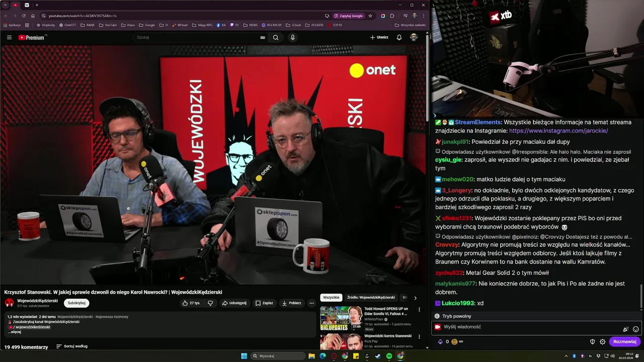644x362 pixels.
Task: Open the instagram.com/jarockie link in chat
Action: click(x=558, y=131)
